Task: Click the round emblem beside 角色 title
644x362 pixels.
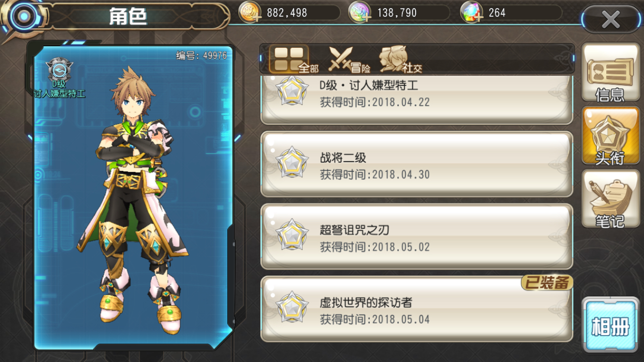Action: [x=22, y=18]
